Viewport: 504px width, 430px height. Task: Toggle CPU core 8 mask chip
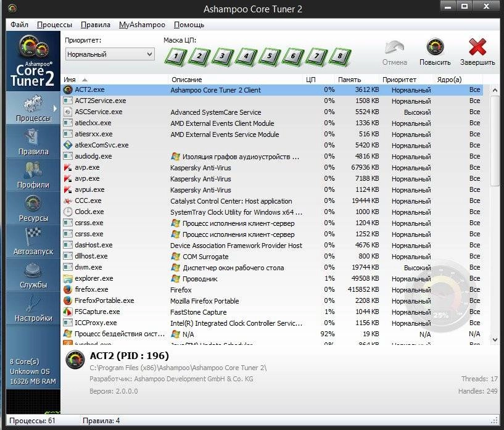tap(340, 57)
